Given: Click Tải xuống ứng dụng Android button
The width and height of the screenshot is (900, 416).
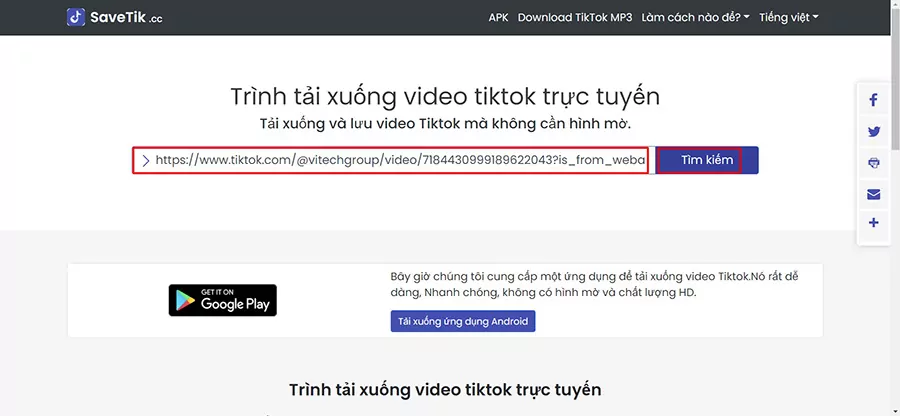Looking at the screenshot, I should coord(463,321).
